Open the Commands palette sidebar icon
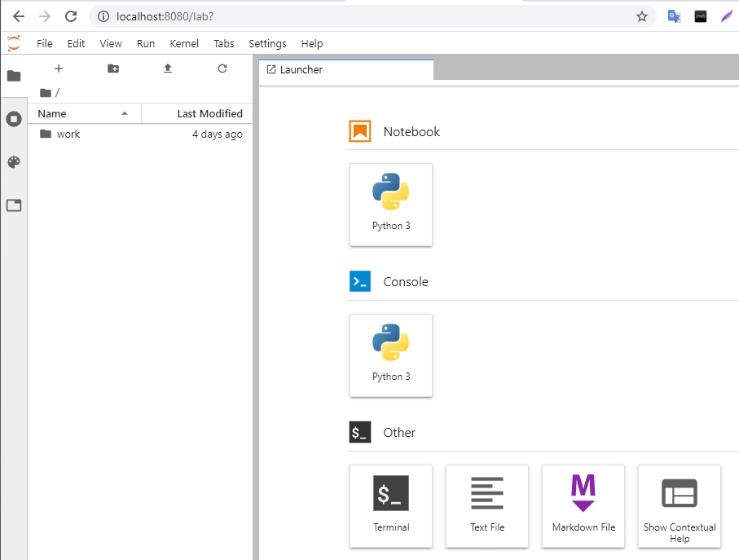Screen dimensions: 739x560 coord(14,162)
